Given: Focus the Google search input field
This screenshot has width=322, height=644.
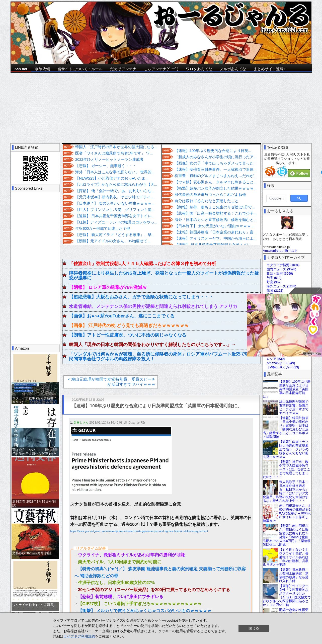Looking at the screenshot, I should pyautogui.click(x=276, y=198).
